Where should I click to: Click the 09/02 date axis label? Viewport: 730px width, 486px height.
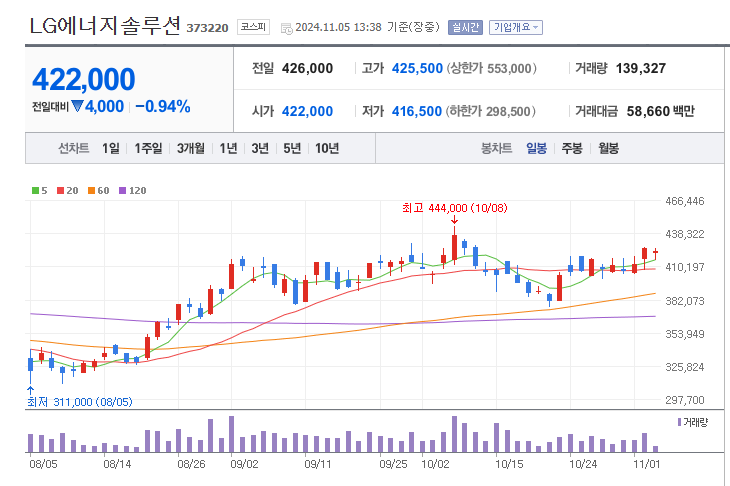[x=244, y=464]
